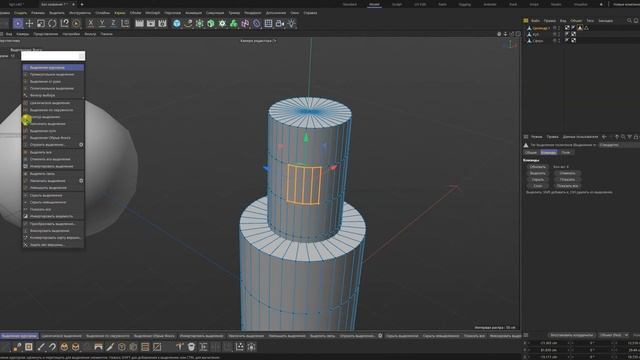Toggle the Z axis lock

pyautogui.click(x=113, y=24)
